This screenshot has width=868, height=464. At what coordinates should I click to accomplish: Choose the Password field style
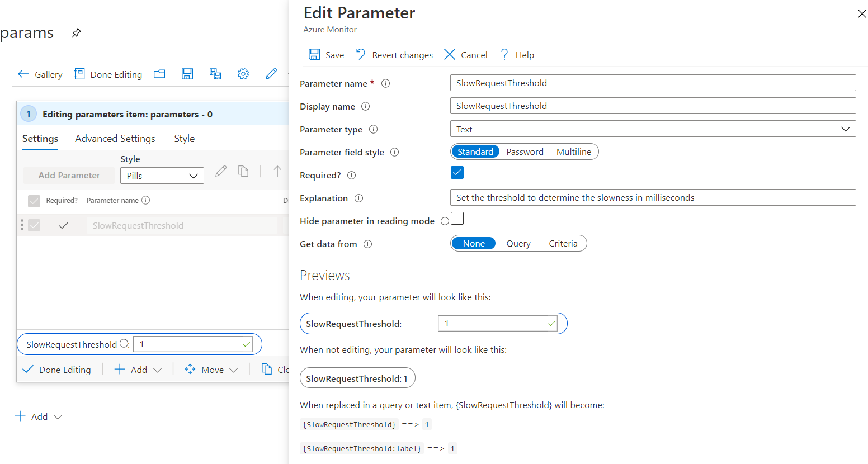coord(525,152)
